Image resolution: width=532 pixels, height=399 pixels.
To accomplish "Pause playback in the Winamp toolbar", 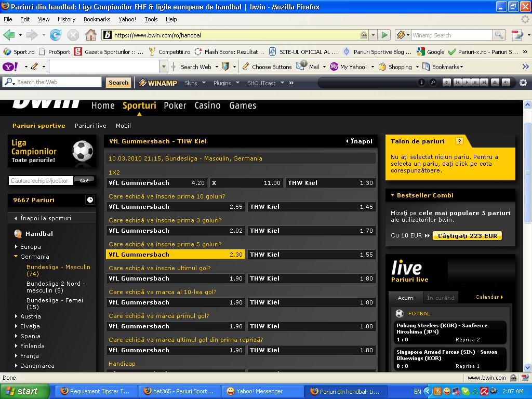I will [475, 83].
